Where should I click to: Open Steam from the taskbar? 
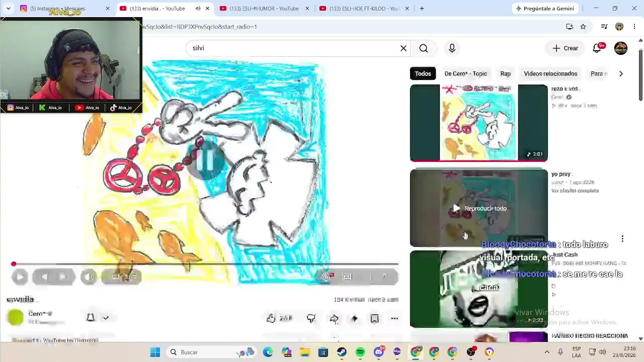click(342, 352)
